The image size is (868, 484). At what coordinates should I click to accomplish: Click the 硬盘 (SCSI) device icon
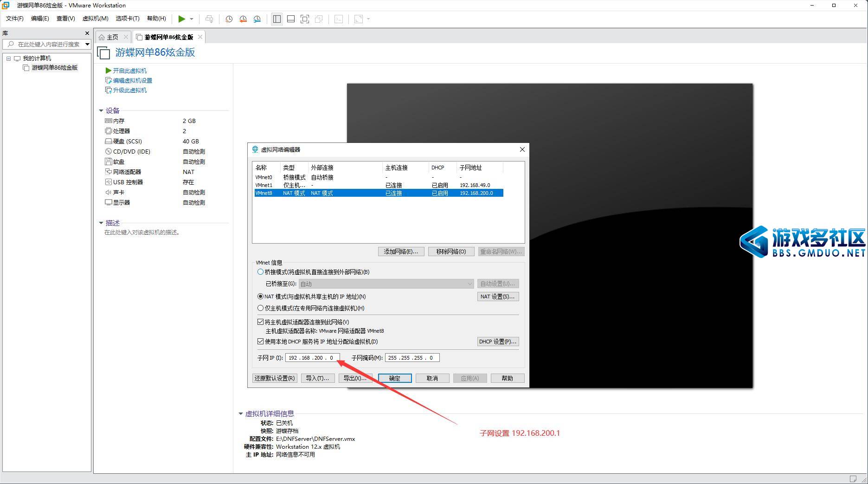pyautogui.click(x=108, y=141)
